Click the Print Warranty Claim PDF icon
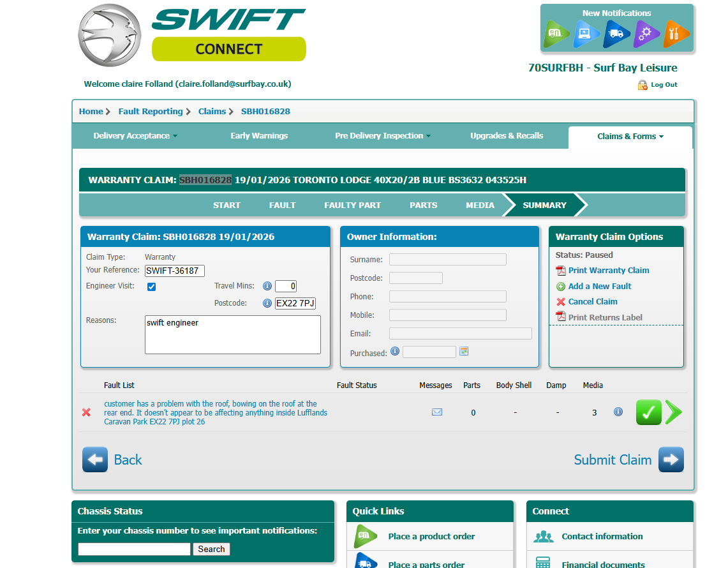The width and height of the screenshot is (728, 568). pyautogui.click(x=561, y=271)
